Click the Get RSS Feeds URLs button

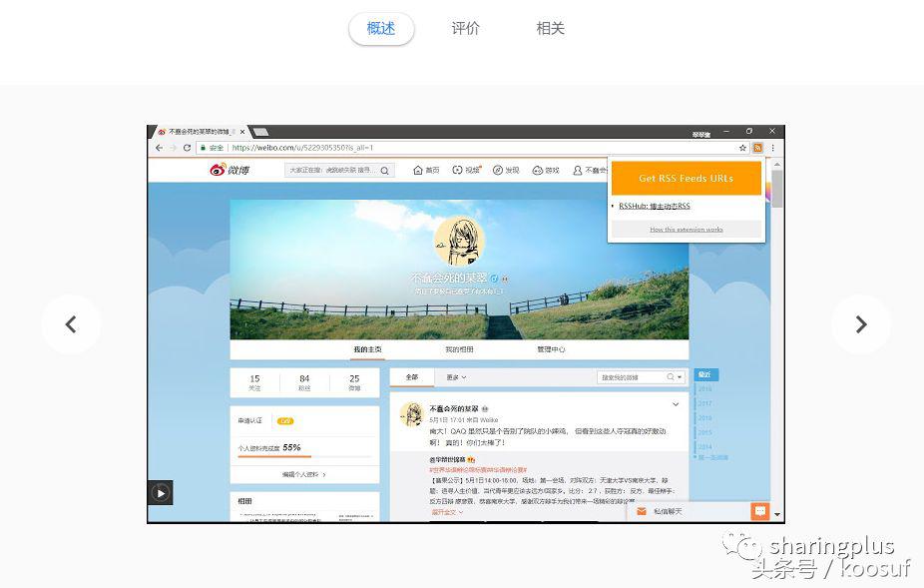click(687, 179)
